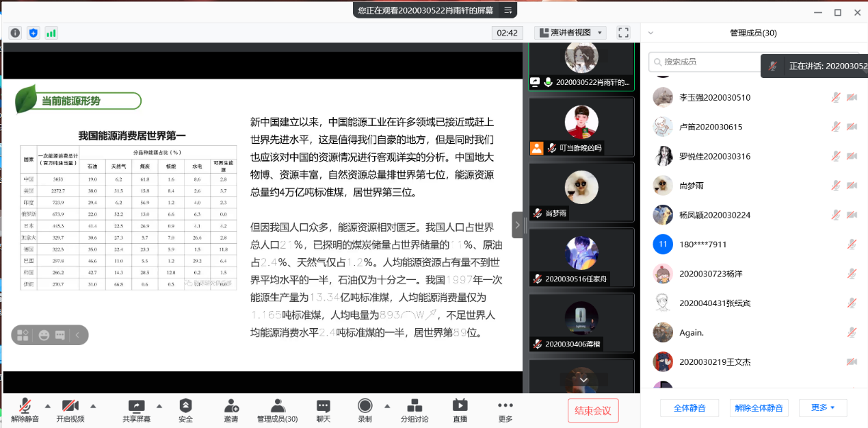Screen dimensions: 868x428
Task: Open Share Screen (共享屏幕)
Action: pos(137,410)
